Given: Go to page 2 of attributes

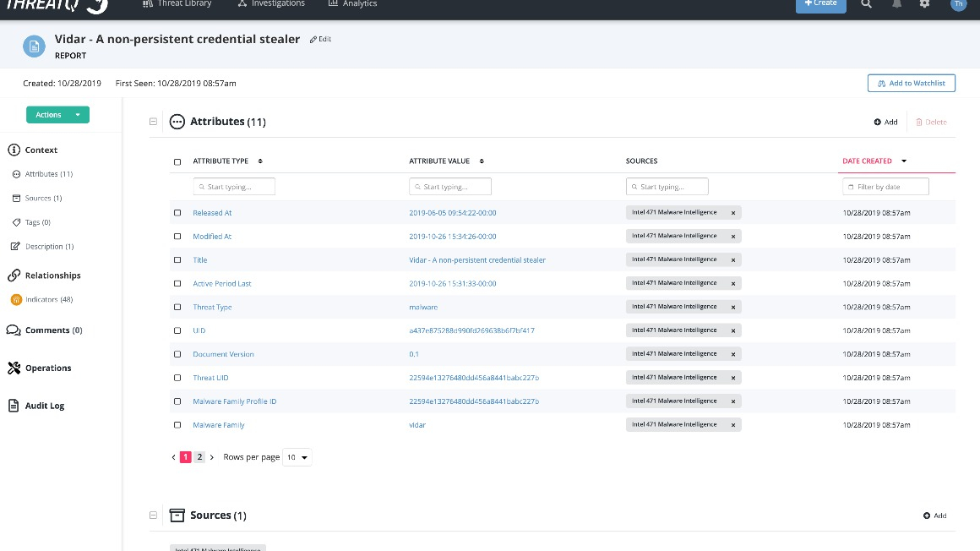Looking at the screenshot, I should click(x=199, y=457).
